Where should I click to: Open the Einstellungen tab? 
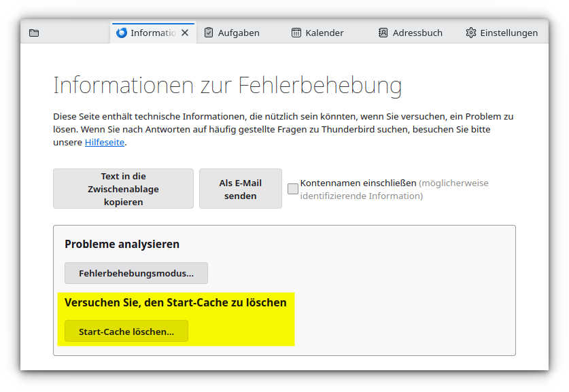tap(502, 33)
